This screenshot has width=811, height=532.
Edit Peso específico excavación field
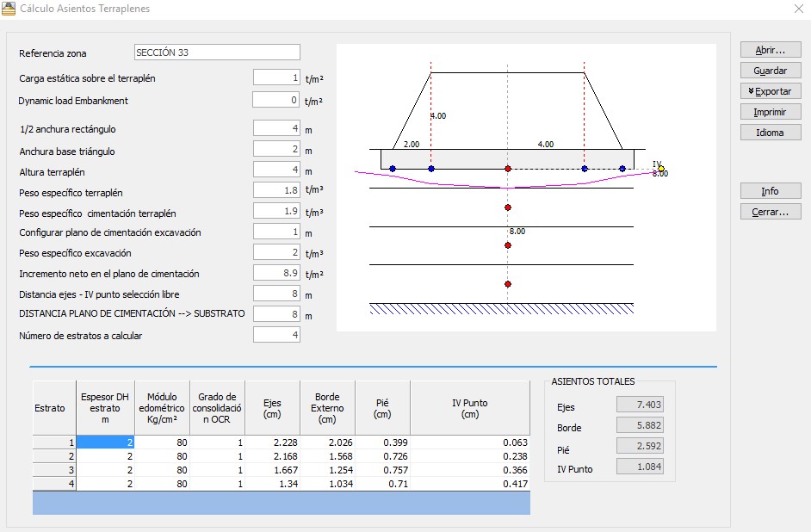(x=276, y=252)
